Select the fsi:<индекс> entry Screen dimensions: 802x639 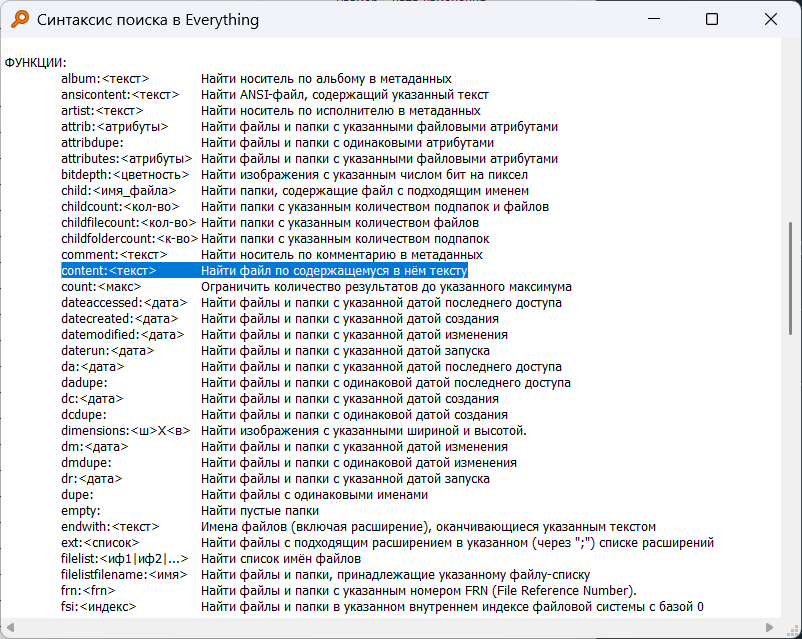(99, 606)
